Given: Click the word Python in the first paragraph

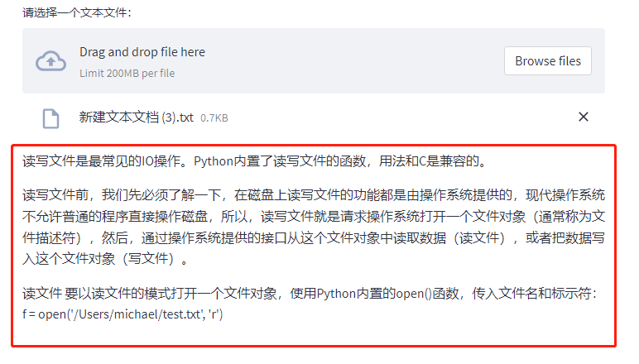Looking at the screenshot, I should [213, 161].
